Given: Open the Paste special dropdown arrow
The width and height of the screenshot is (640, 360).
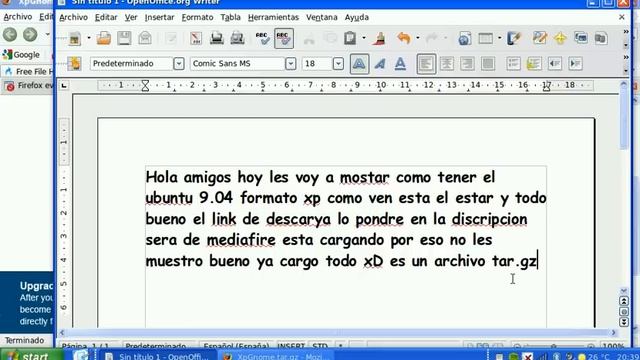Looking at the screenshot, I should (363, 38).
